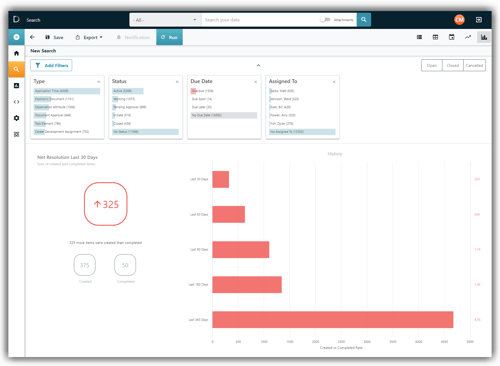
Task: Open the sidebar icon below Search
Action: 16,86
